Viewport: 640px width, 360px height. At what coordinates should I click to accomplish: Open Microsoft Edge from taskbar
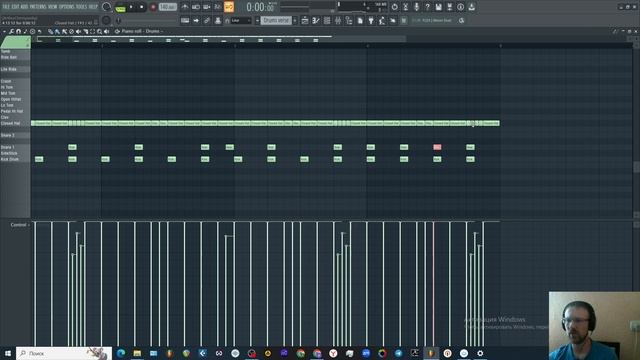[121, 353]
